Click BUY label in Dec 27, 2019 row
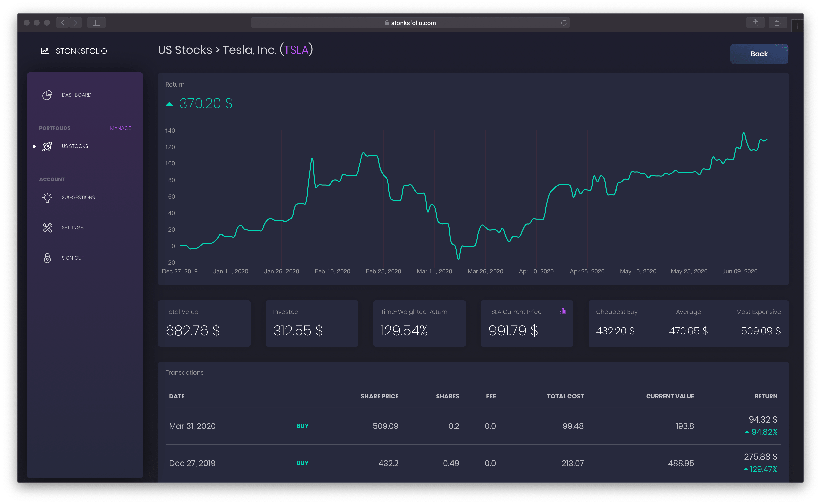 (302, 463)
